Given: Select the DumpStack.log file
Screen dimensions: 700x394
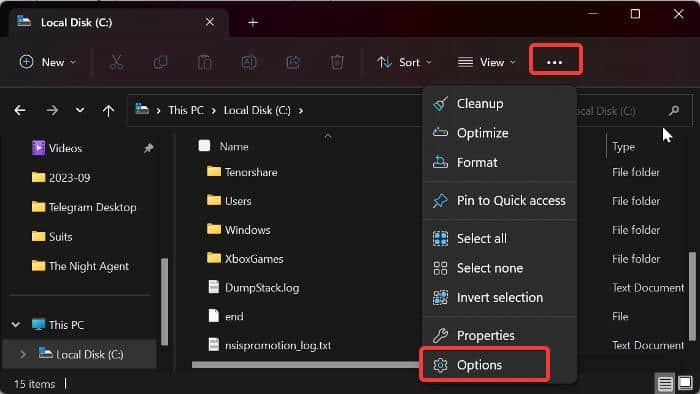Looking at the screenshot, I should [x=253, y=288].
